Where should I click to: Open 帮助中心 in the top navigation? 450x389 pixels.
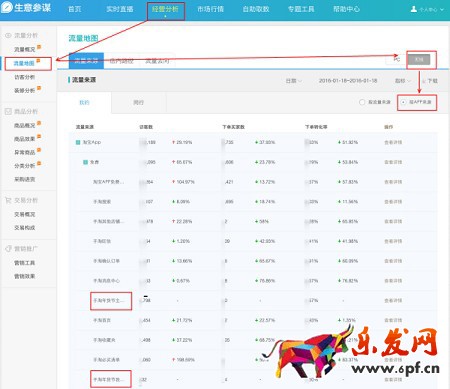click(x=347, y=9)
